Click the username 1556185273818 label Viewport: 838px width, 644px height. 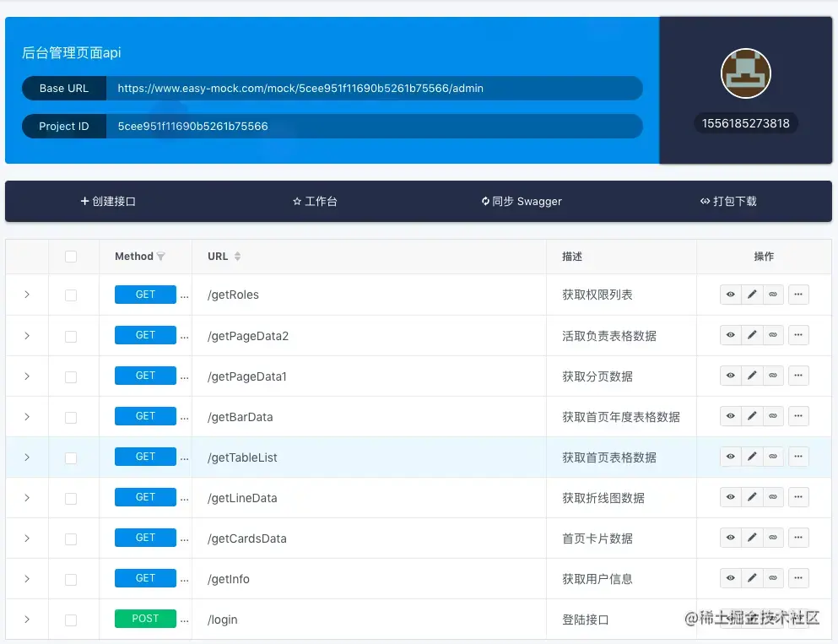745,123
